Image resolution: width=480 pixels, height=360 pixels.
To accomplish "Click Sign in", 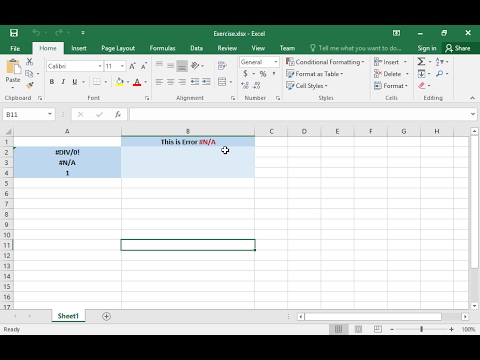I will click(x=427, y=48).
